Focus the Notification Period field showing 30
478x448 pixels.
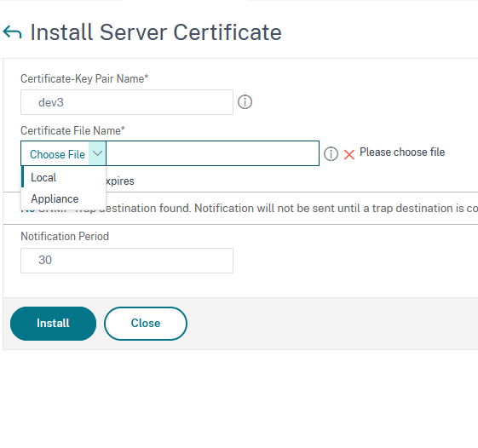(127, 261)
